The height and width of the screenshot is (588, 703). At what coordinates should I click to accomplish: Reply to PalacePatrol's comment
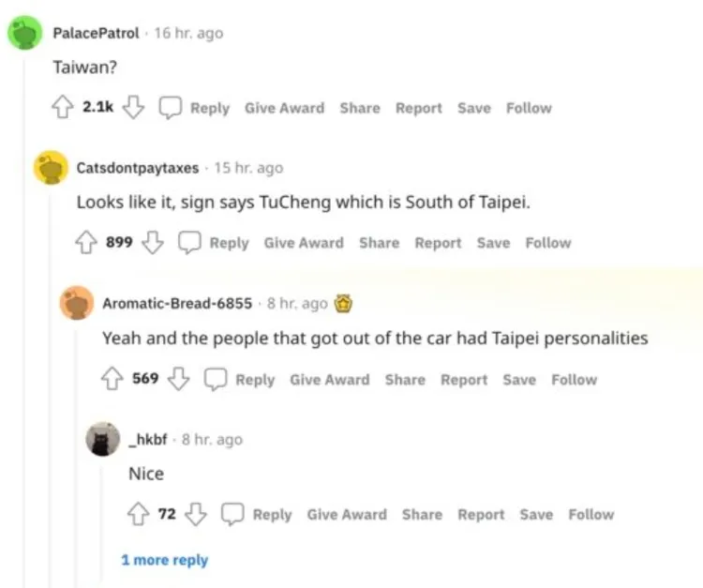click(198, 108)
